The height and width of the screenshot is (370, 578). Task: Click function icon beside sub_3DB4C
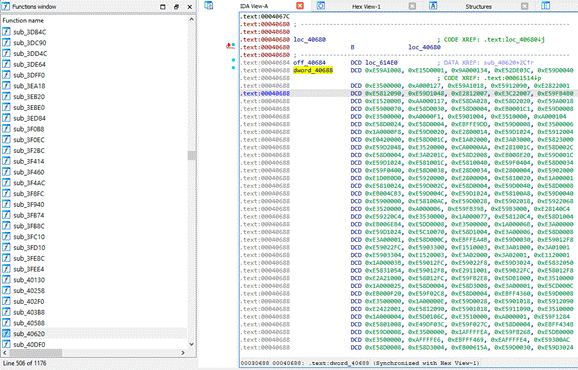click(x=6, y=32)
